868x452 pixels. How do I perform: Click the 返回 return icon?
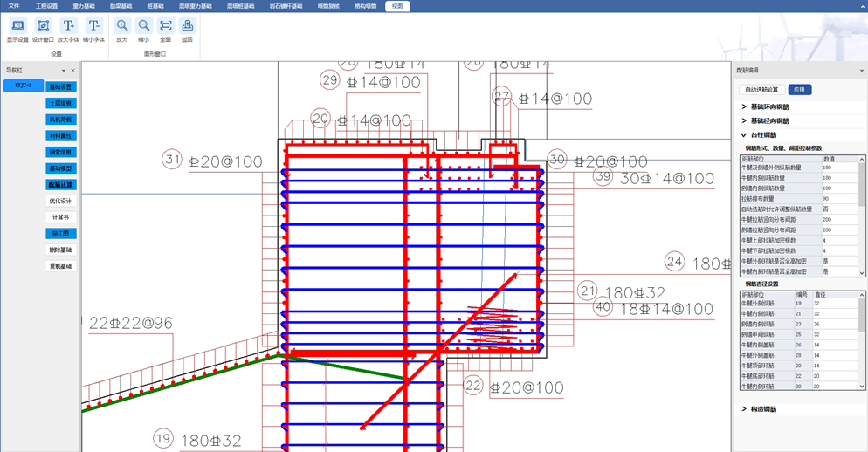click(187, 26)
